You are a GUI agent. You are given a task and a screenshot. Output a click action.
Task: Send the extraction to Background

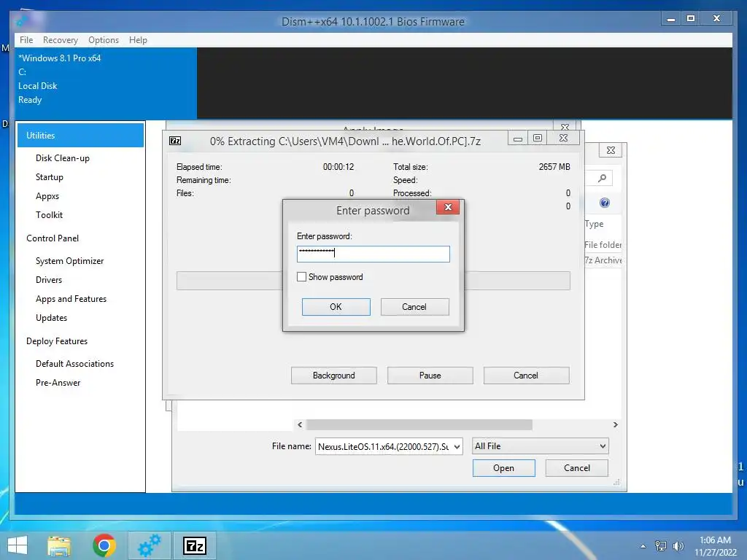[334, 376]
